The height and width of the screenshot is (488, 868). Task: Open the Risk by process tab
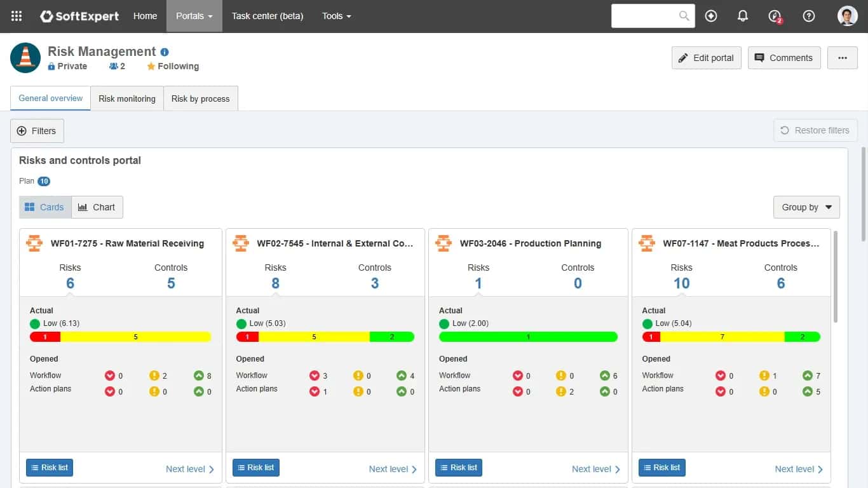[x=200, y=98]
